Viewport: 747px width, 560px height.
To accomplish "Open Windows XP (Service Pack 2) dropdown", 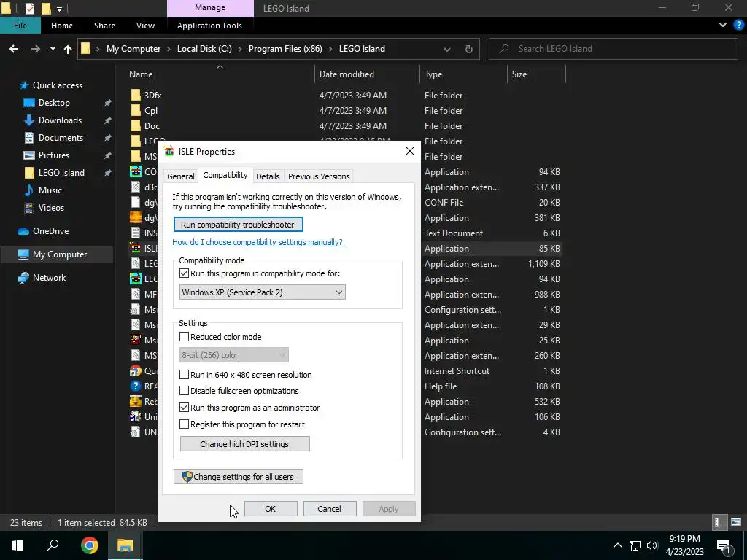I will tap(263, 292).
